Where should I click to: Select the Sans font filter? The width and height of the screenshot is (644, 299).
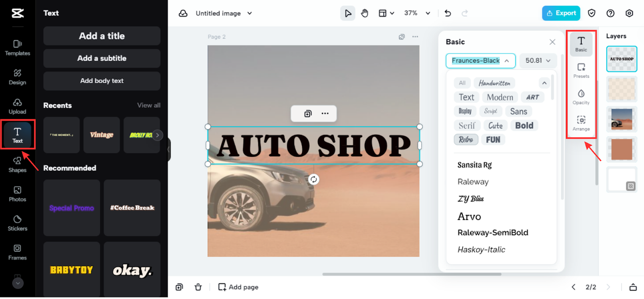click(519, 111)
